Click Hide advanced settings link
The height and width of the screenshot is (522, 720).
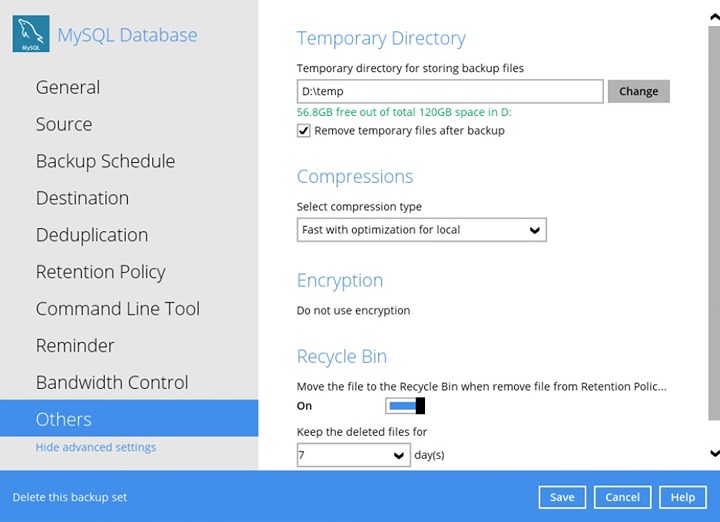tap(96, 447)
